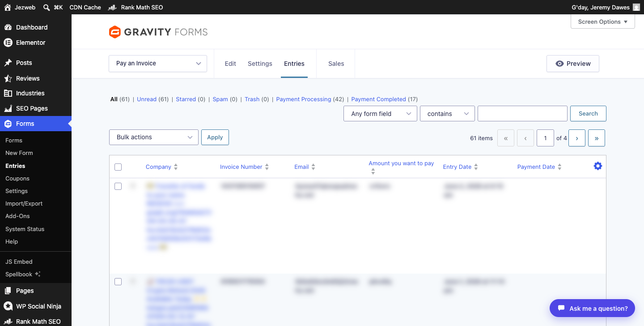
Task: Open Import/Export submenu item
Action: (24, 203)
